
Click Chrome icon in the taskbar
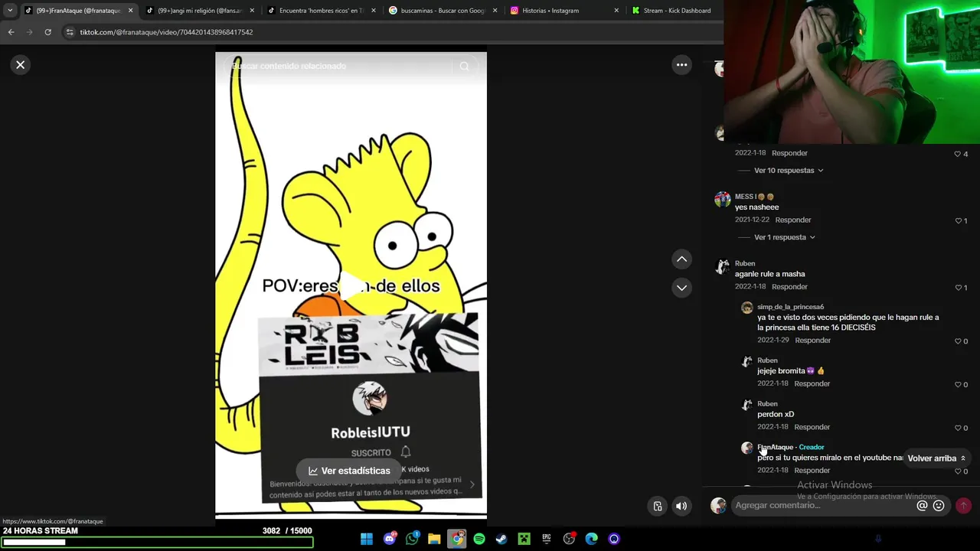pyautogui.click(x=457, y=539)
